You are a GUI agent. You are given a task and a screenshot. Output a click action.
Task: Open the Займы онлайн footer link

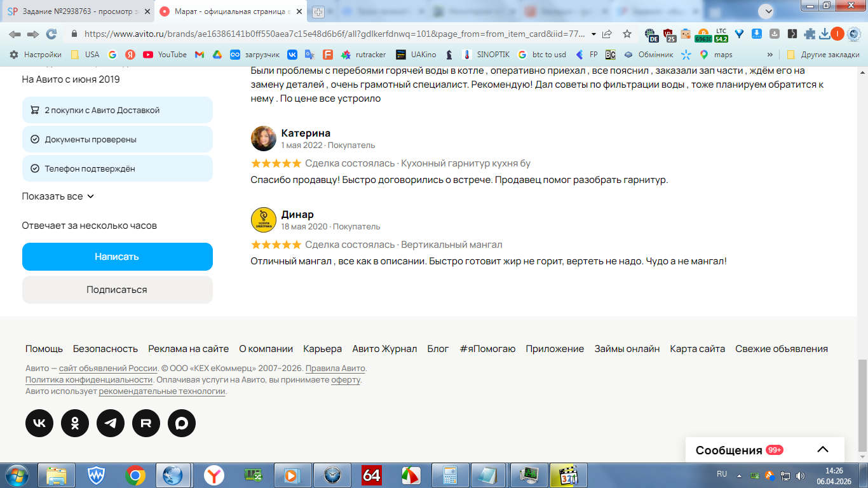tap(627, 349)
